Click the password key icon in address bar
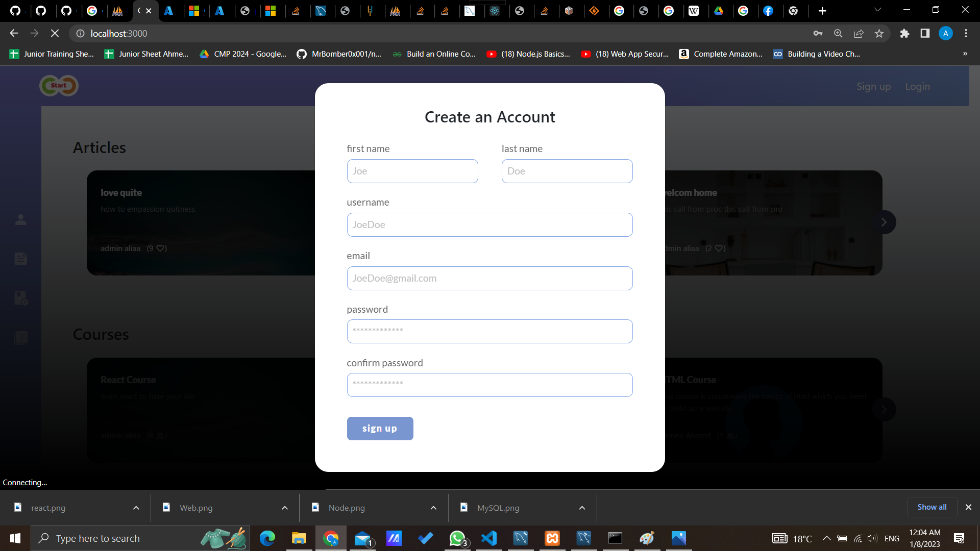The width and height of the screenshot is (980, 551). pyautogui.click(x=818, y=33)
